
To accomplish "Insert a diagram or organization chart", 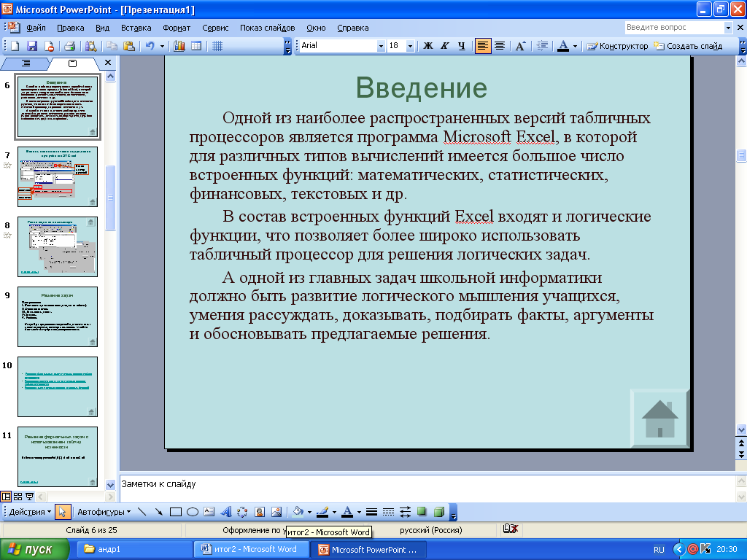I will [x=242, y=512].
